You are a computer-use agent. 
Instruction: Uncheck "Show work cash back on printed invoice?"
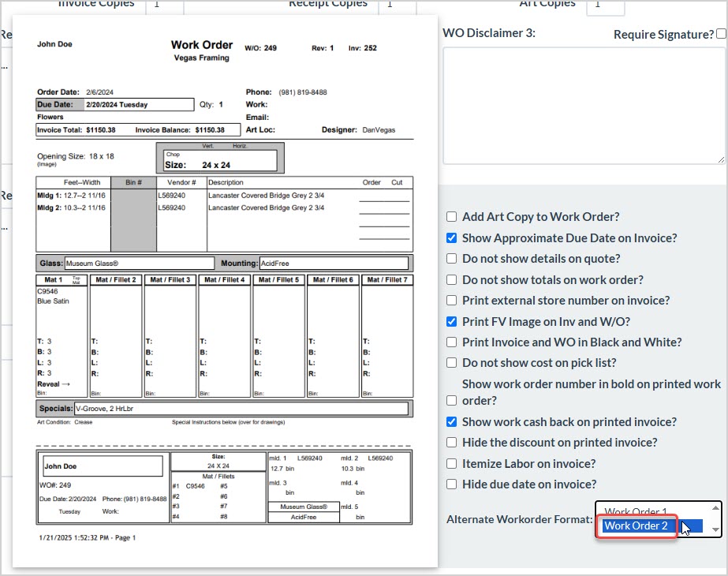click(x=451, y=421)
